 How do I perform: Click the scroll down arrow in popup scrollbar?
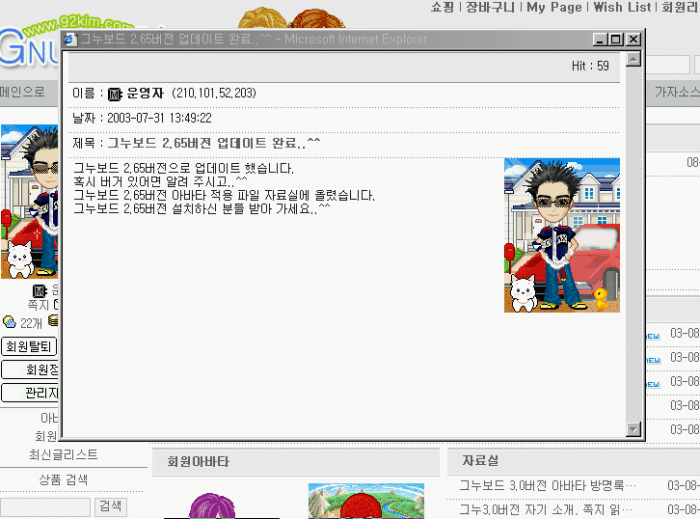[633, 429]
